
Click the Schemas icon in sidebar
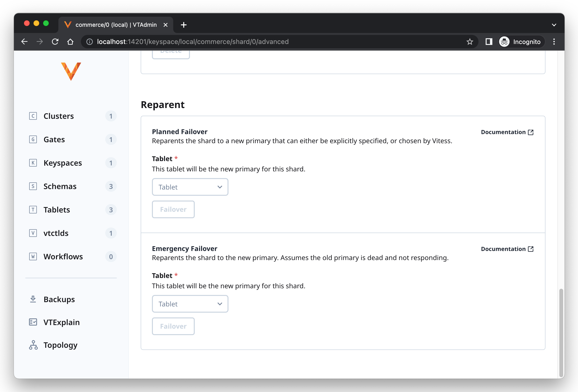coord(33,186)
